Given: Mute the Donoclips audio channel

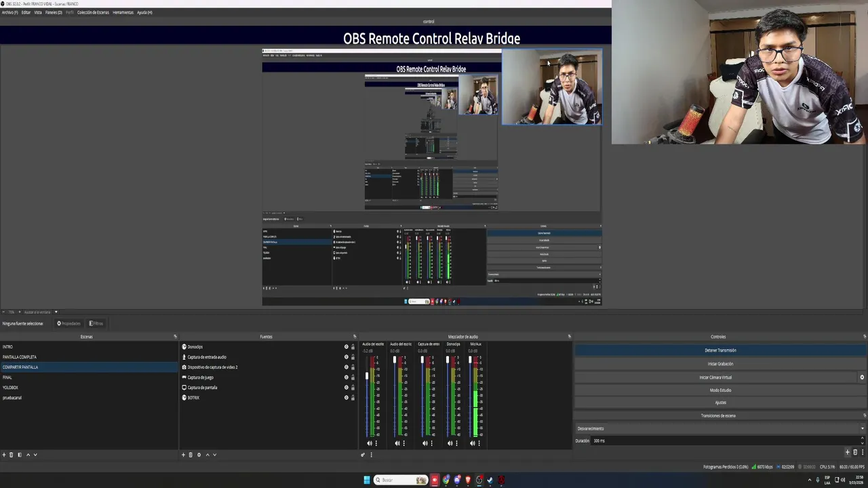Looking at the screenshot, I should [x=450, y=443].
